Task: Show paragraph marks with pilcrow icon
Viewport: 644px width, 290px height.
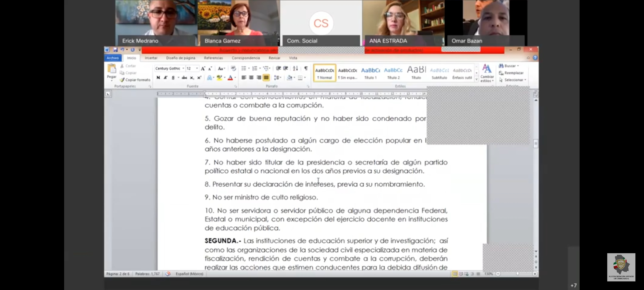Action: click(306, 68)
